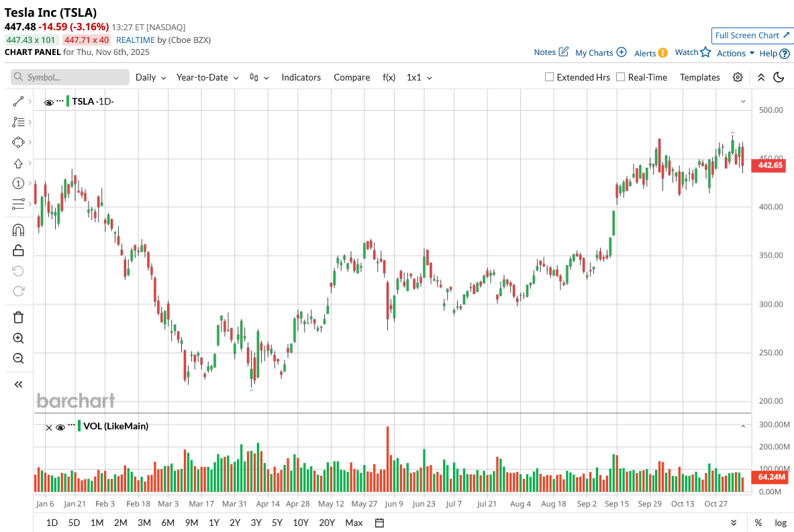Zoom out of the chart
This screenshot has width=794, height=532.
pyautogui.click(x=18, y=358)
